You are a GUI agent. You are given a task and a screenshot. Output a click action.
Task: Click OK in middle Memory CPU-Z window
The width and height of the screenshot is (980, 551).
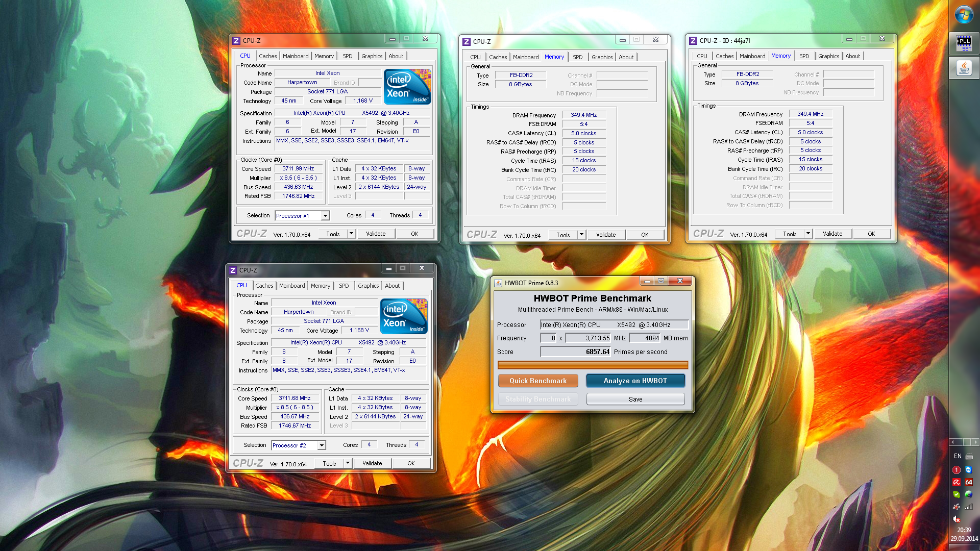coord(645,235)
